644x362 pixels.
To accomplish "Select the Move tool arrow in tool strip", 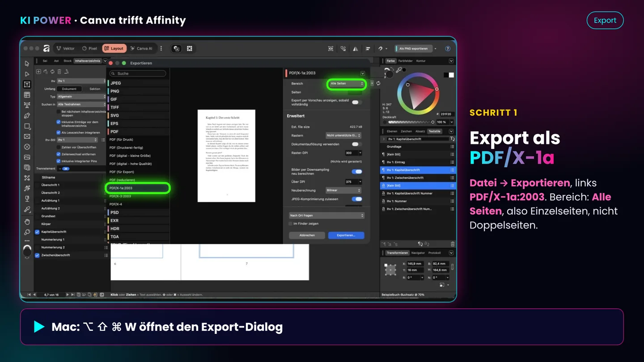I will (27, 63).
